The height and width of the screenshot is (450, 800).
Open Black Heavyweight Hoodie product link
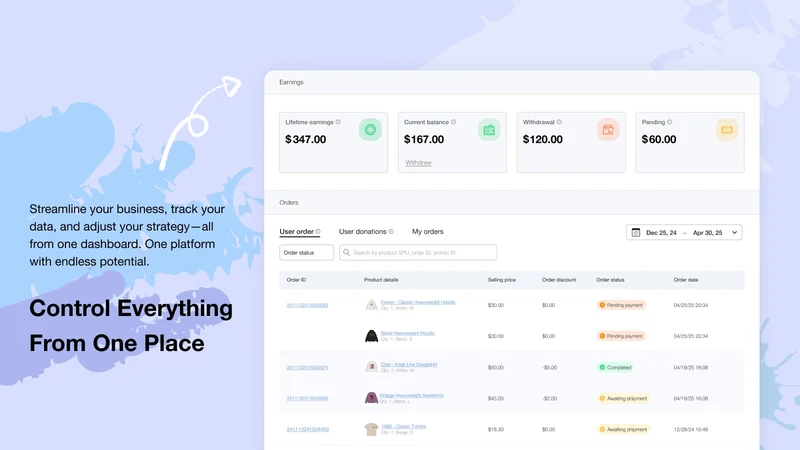[x=408, y=333]
